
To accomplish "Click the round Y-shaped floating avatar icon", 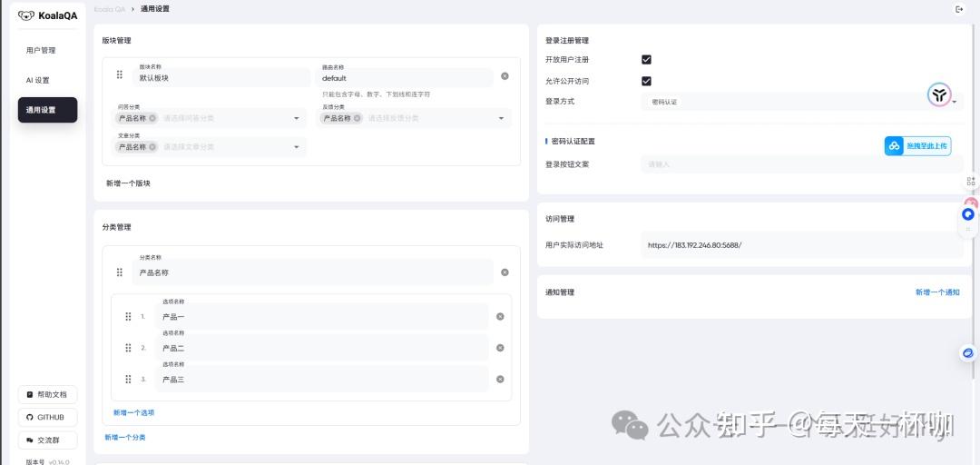I will (x=939, y=95).
